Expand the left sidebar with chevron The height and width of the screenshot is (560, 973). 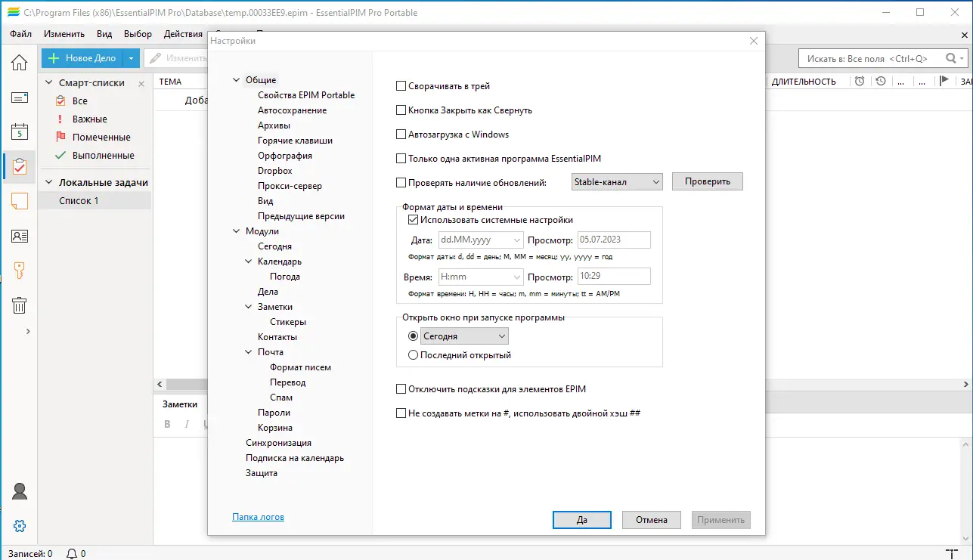pos(28,331)
